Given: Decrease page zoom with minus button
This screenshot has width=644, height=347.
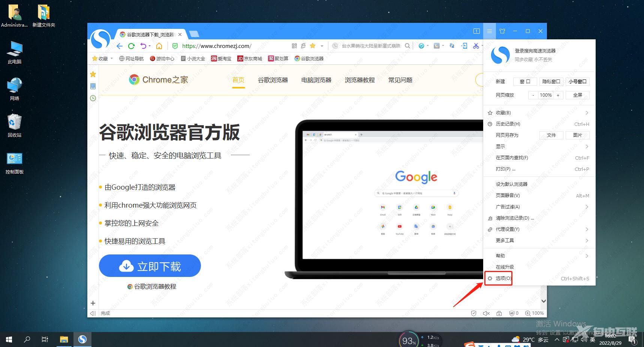Looking at the screenshot, I should pyautogui.click(x=533, y=95).
